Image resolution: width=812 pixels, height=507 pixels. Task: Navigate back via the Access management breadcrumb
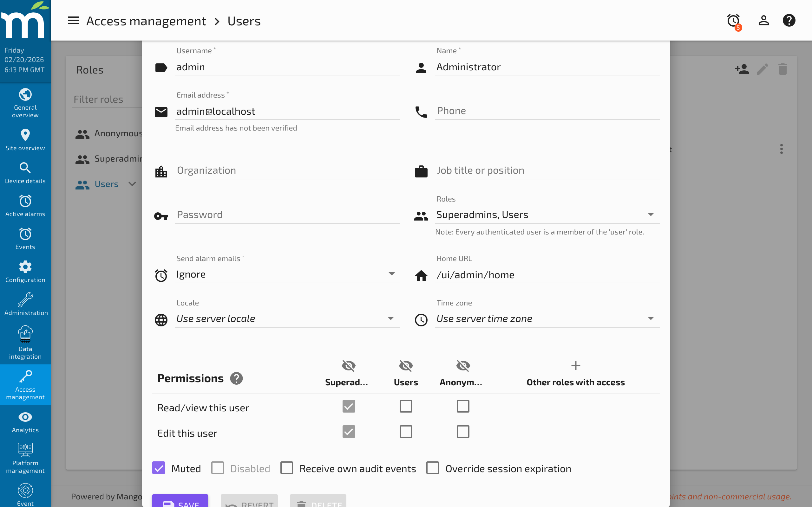pos(146,21)
